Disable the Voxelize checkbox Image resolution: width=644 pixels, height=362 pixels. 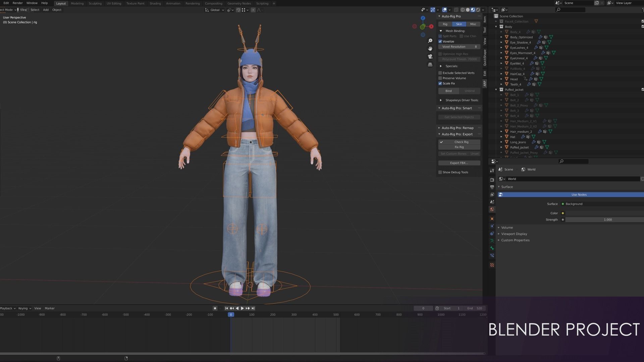point(440,42)
